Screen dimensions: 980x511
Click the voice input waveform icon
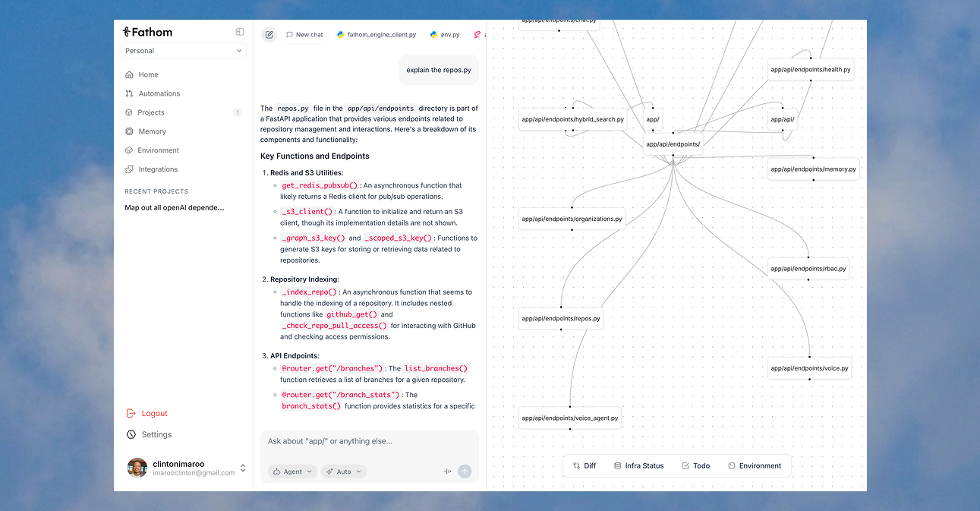point(448,472)
